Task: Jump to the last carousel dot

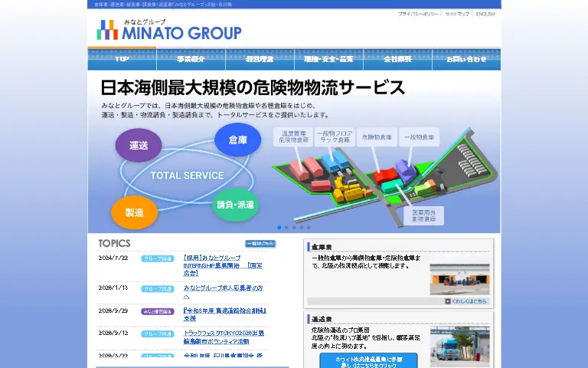Action: (309, 228)
